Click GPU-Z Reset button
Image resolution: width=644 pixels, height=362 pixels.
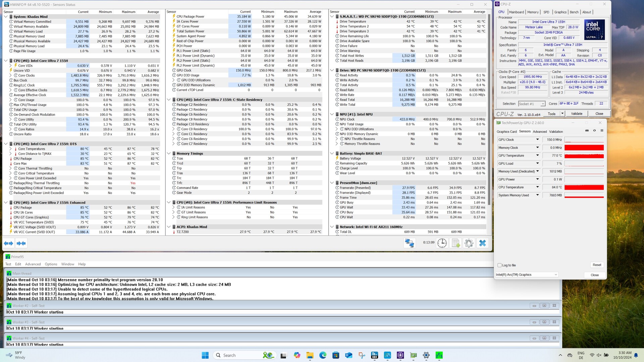pos(597,265)
